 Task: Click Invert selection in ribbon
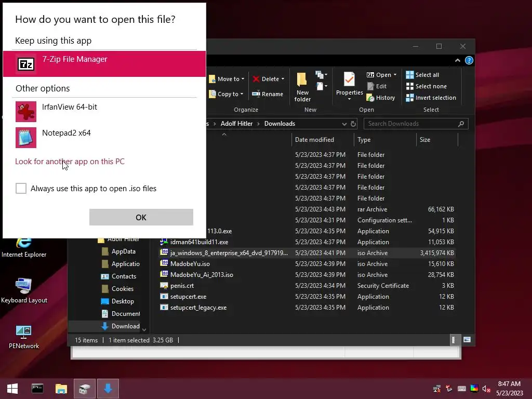[431, 98]
